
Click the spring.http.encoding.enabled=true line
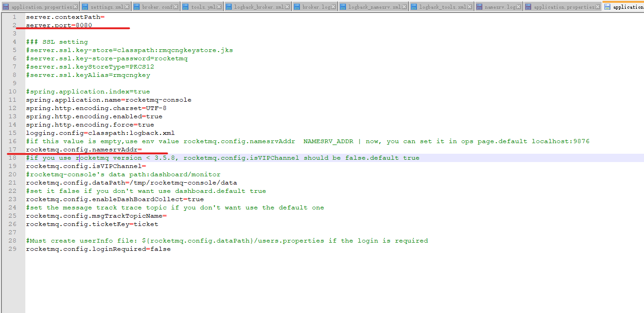(94, 116)
